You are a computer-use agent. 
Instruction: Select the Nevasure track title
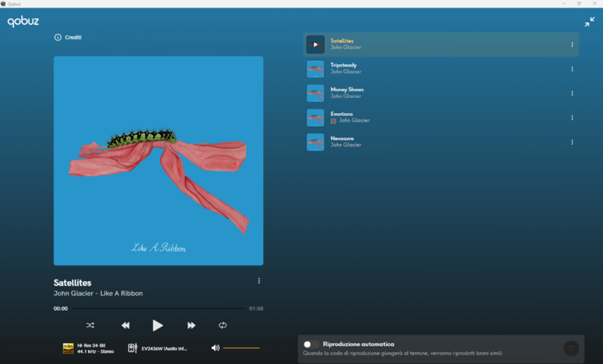click(x=342, y=139)
